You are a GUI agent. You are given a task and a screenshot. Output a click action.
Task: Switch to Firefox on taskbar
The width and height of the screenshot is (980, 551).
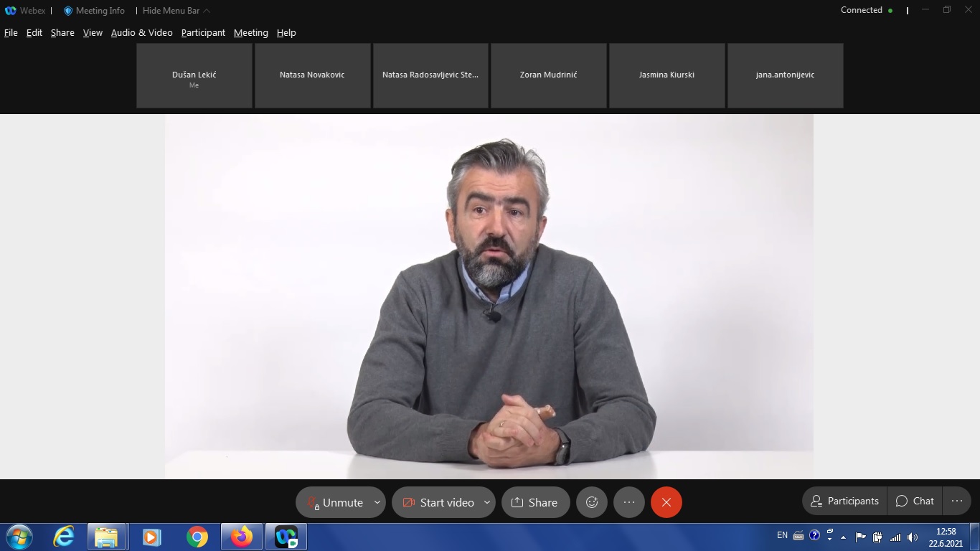pos(242,537)
